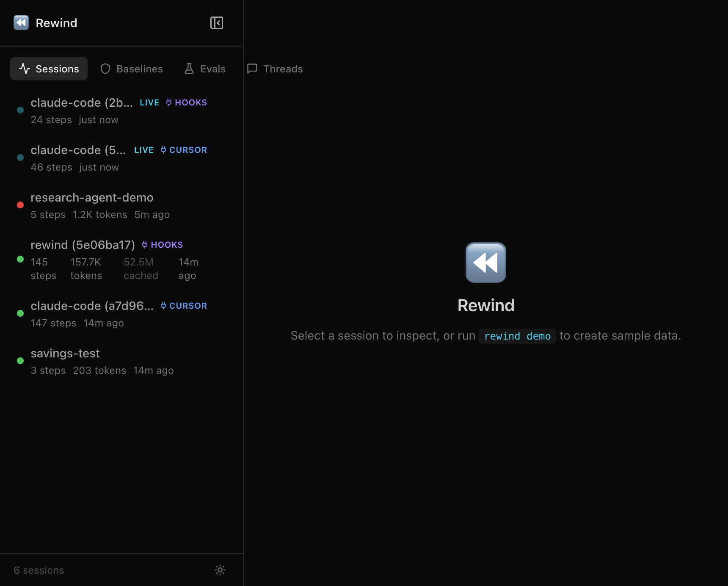Image resolution: width=728 pixels, height=586 pixels.
Task: Toggle the light/dark theme sun icon
Action: tap(220, 570)
